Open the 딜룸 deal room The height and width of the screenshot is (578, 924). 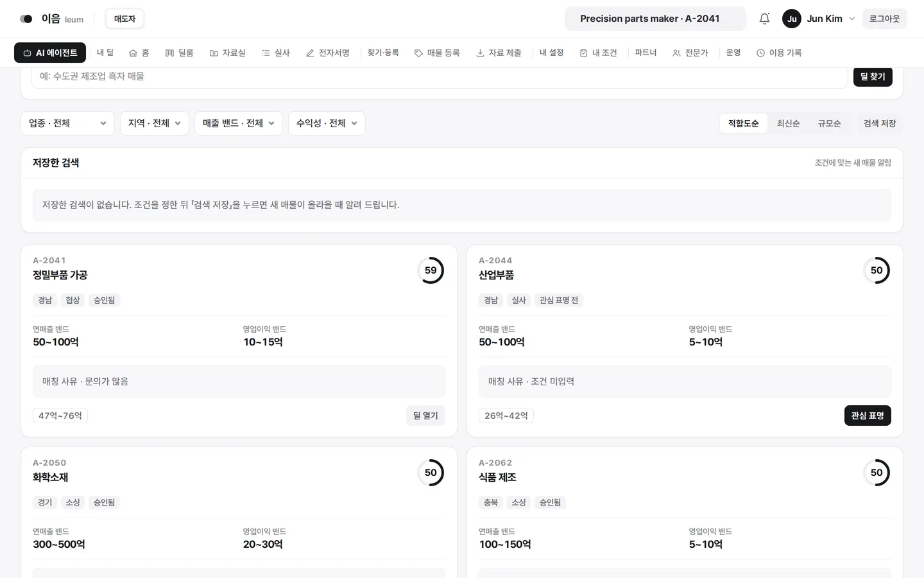(x=180, y=53)
